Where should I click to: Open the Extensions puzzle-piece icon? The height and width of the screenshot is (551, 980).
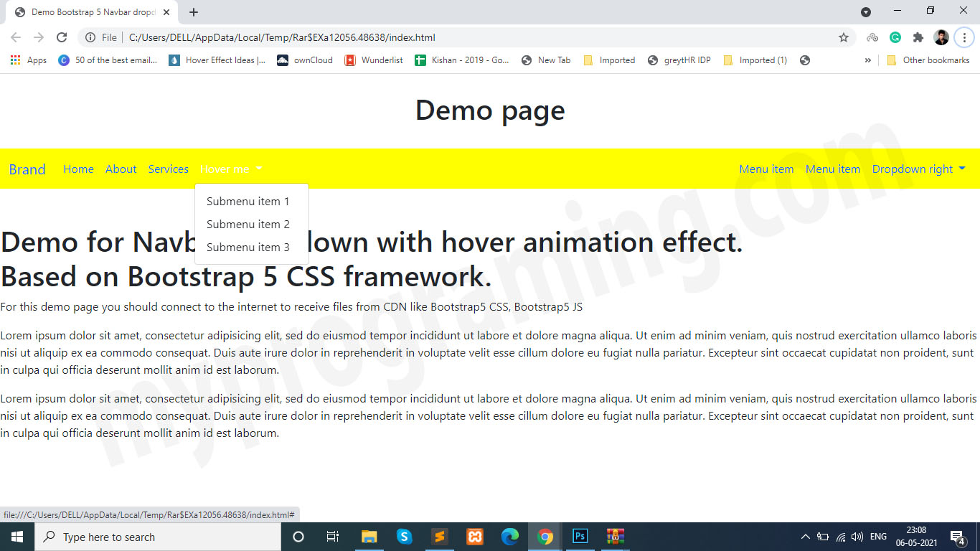pos(918,37)
